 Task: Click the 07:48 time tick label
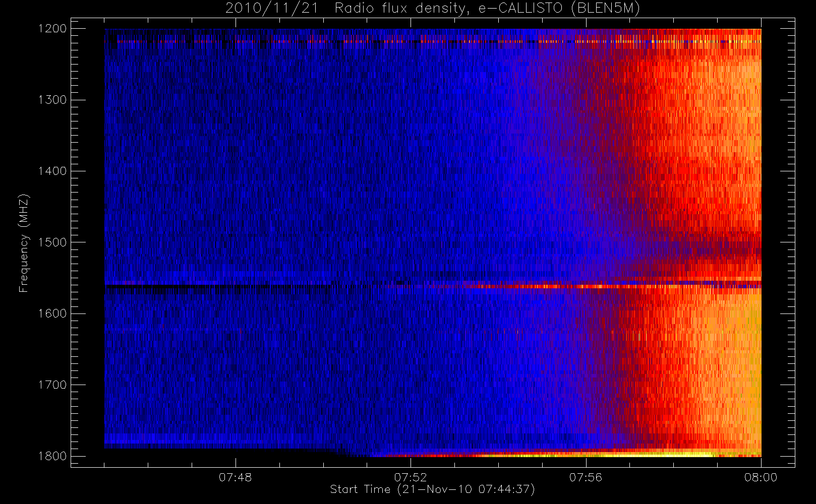236,477
